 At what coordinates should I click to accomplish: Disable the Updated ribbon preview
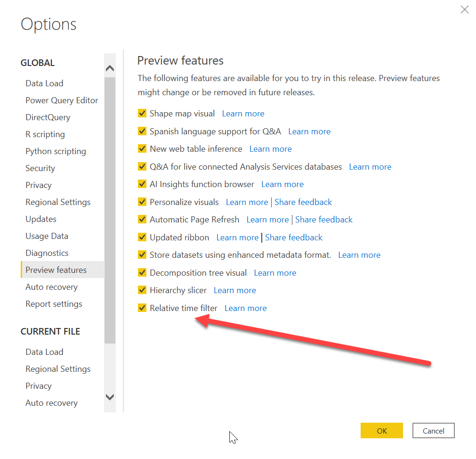coord(142,237)
